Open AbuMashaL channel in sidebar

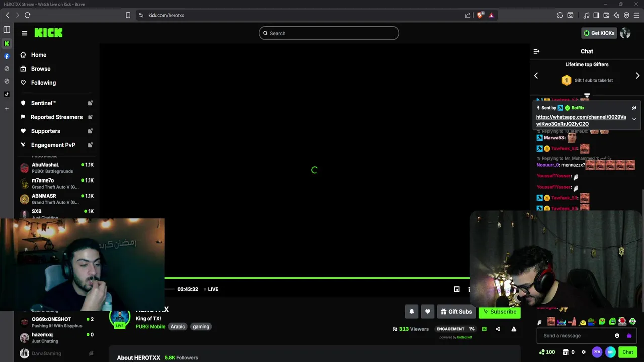tap(56, 168)
